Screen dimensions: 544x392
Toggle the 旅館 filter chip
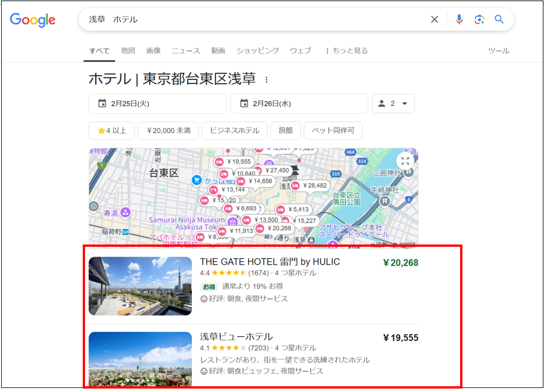[285, 131]
